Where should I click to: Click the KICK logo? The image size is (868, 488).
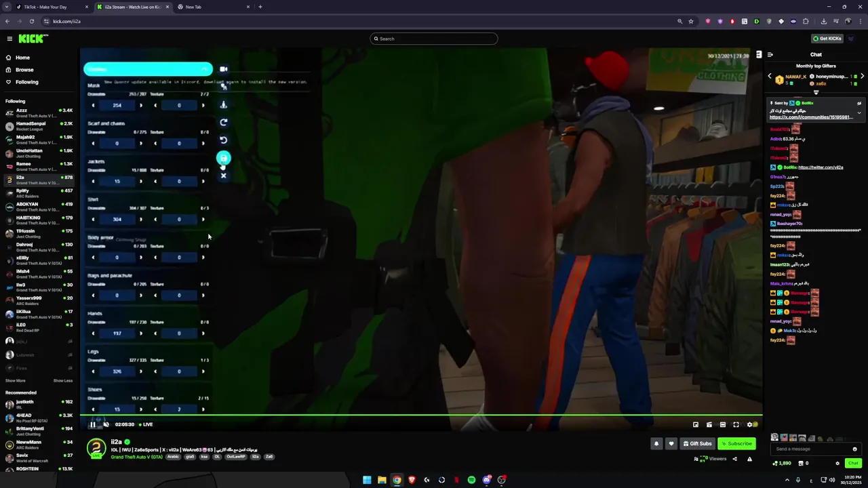coord(33,39)
